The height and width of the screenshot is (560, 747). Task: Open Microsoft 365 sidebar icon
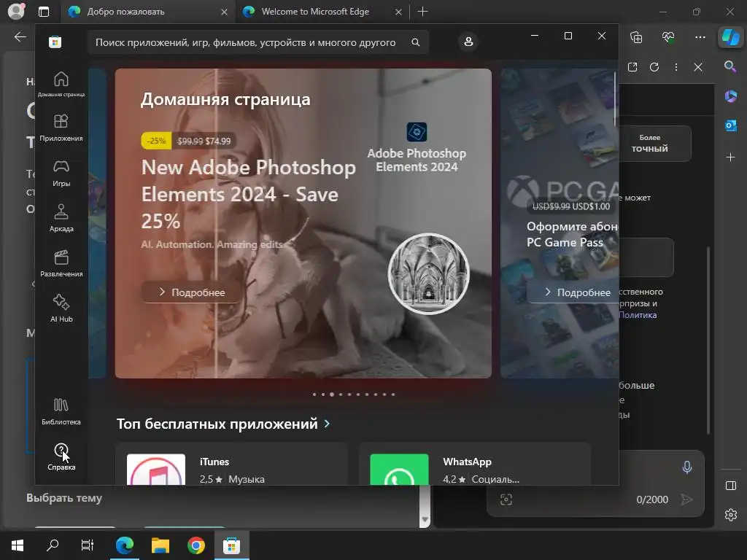click(x=730, y=96)
